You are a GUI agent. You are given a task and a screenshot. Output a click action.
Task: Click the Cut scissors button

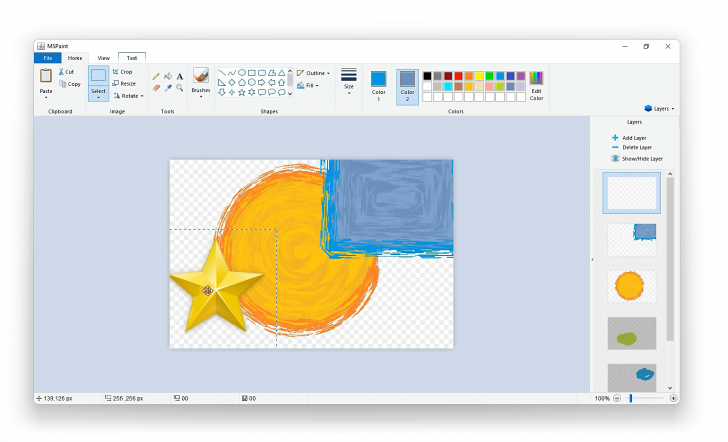click(66, 72)
